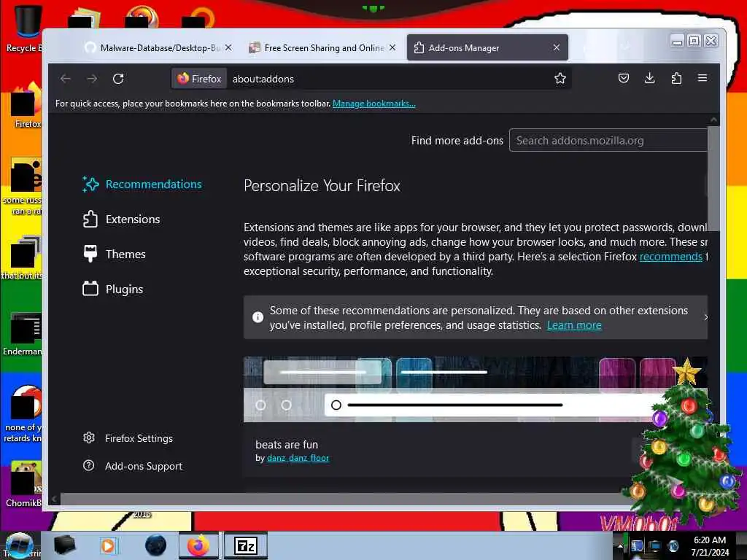
Task: Click the scrollbar left arrow
Action: [54, 499]
